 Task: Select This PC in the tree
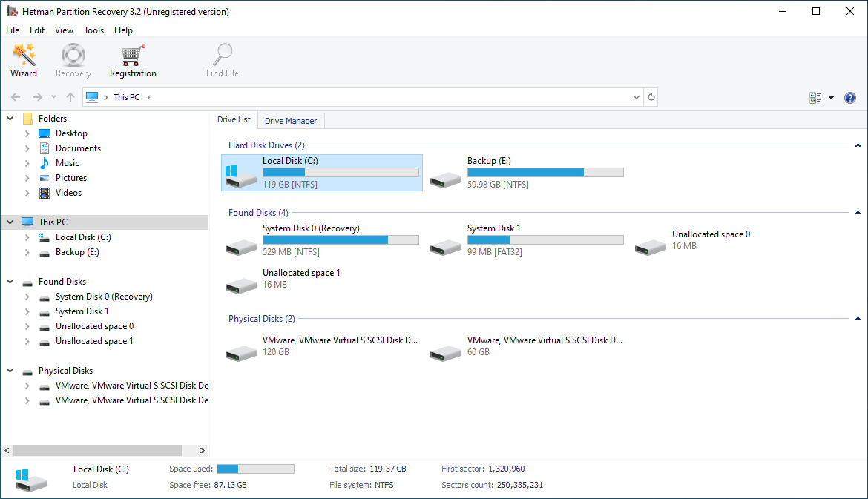tap(53, 222)
